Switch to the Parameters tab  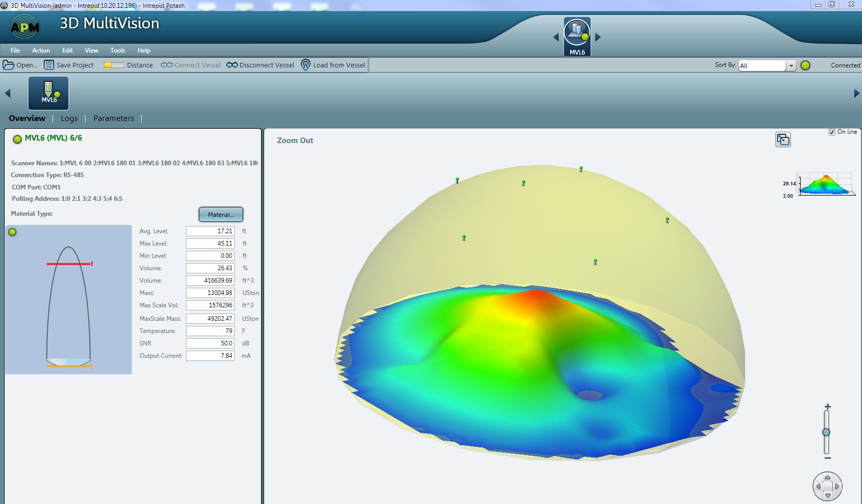pos(114,118)
